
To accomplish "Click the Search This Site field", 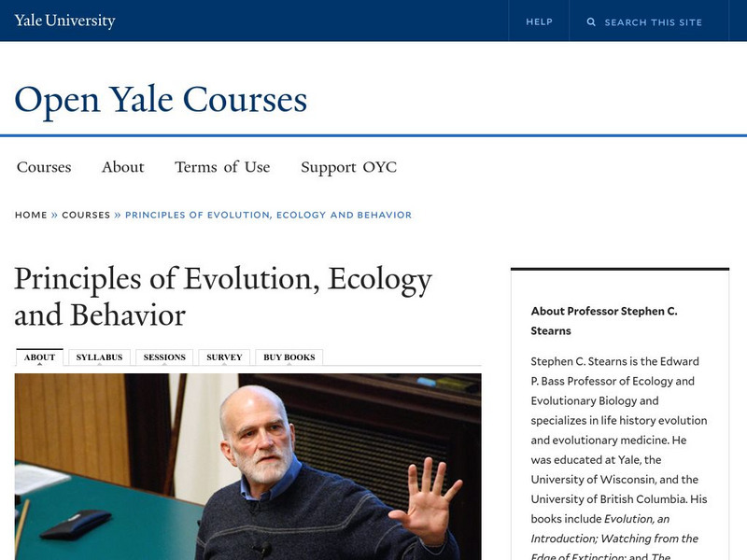I will 653,21.
